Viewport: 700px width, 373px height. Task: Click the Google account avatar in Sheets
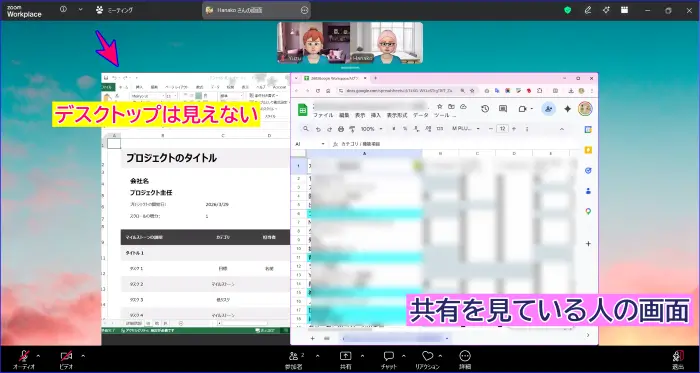coord(585,109)
